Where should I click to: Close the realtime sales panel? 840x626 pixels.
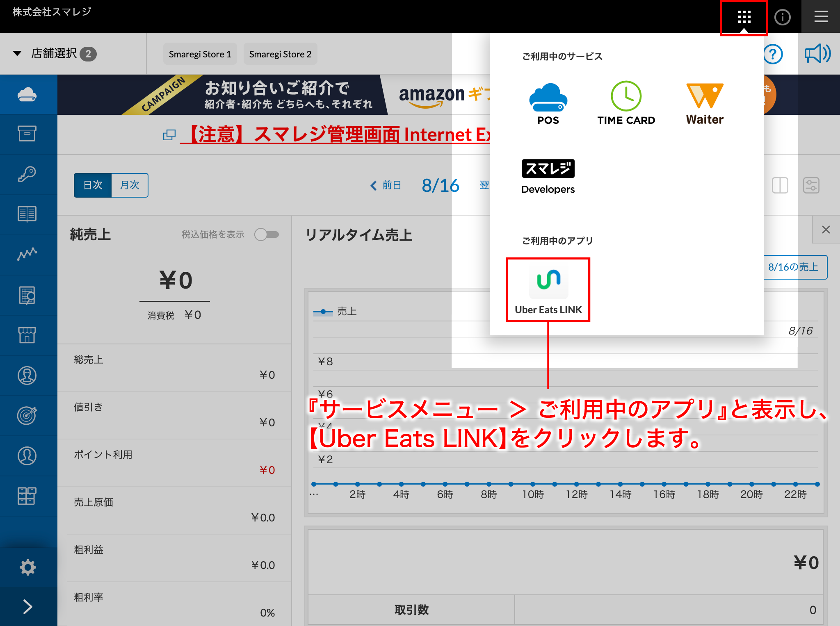tap(826, 230)
